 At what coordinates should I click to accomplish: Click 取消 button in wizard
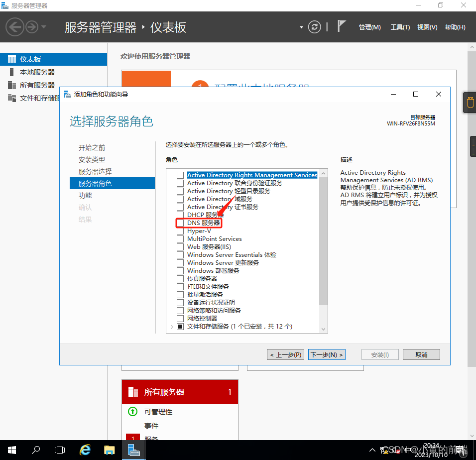coord(421,355)
